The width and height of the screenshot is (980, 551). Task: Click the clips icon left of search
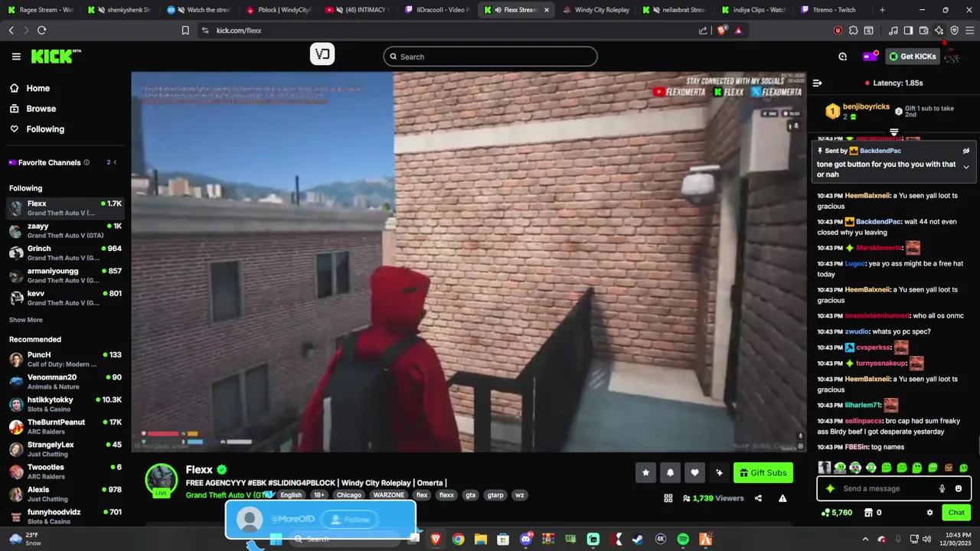[x=322, y=54]
